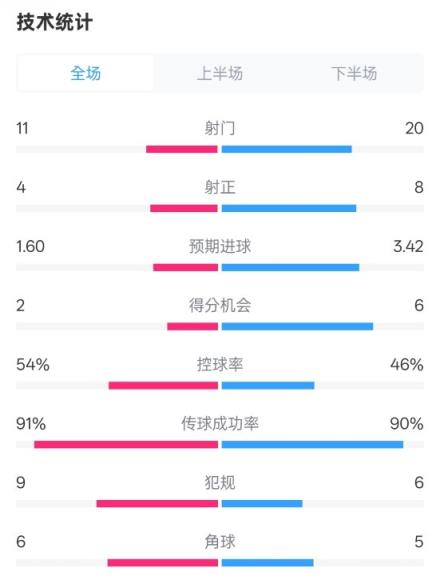Click the 技术统计 heading
The width and height of the screenshot is (440, 588).
[x=55, y=22]
